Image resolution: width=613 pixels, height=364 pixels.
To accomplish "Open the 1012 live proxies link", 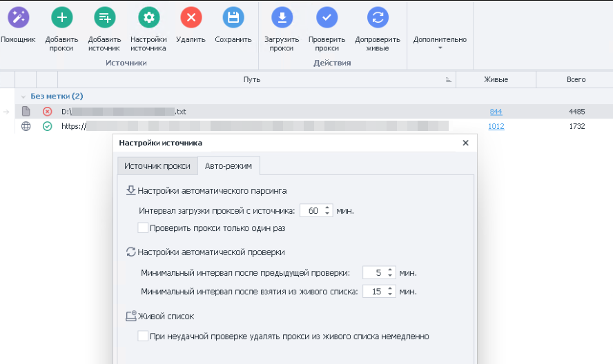I will coord(496,126).
